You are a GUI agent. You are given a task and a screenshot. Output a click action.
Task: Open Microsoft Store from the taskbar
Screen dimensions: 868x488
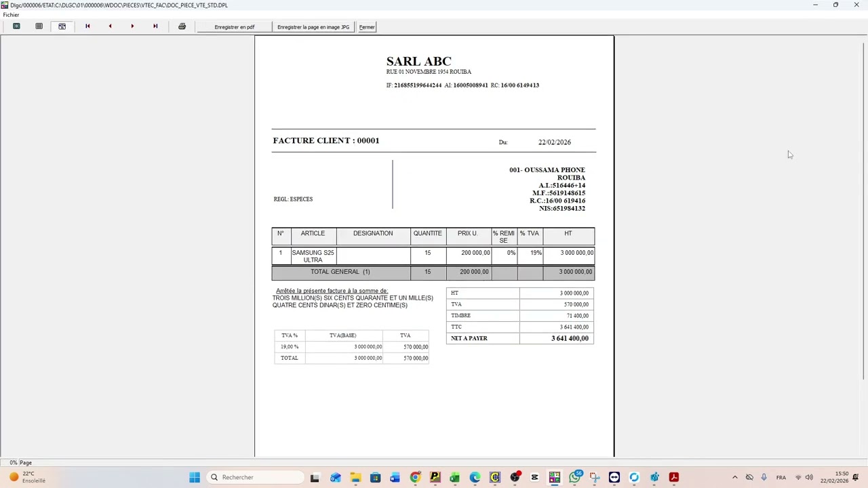click(375, 477)
